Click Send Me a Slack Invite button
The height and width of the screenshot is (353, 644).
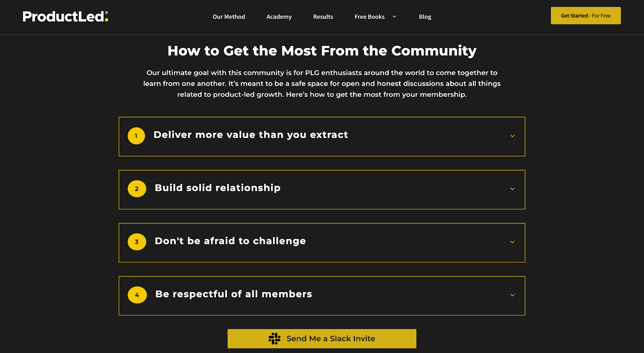click(322, 339)
